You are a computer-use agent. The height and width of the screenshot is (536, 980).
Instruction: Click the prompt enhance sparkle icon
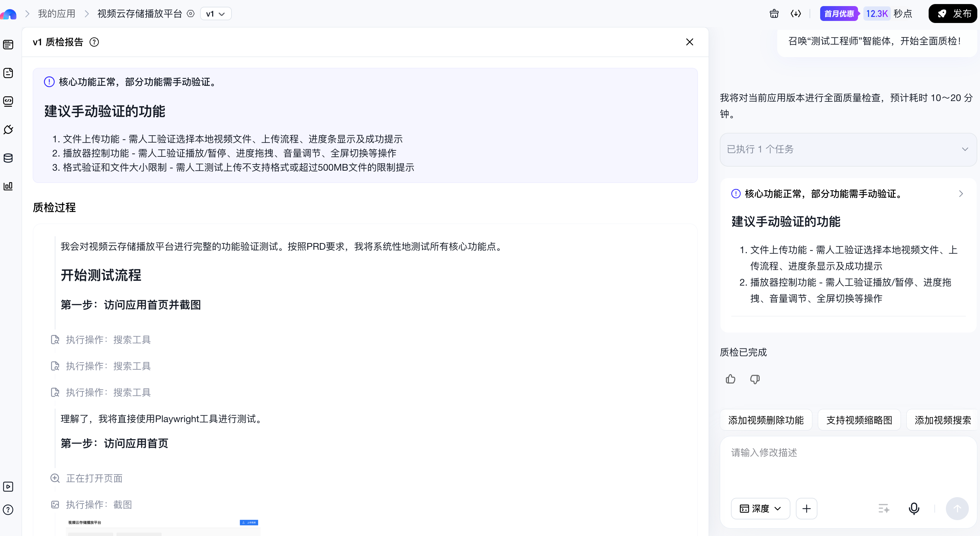884,509
